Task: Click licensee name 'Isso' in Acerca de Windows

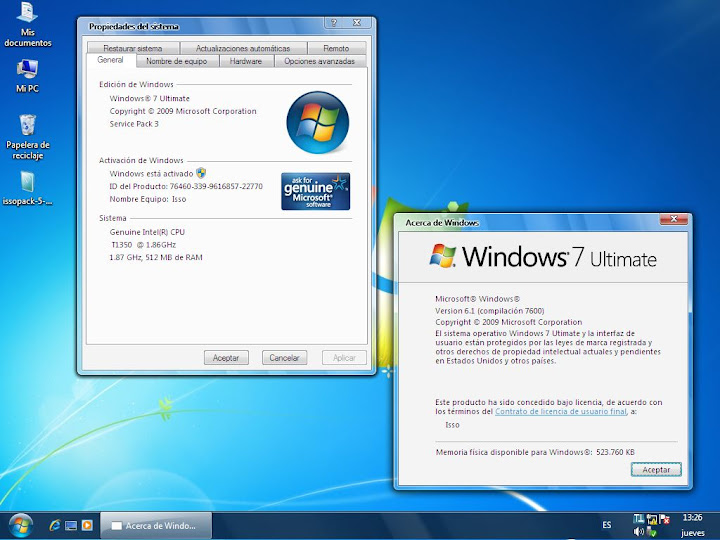Action: [x=452, y=425]
